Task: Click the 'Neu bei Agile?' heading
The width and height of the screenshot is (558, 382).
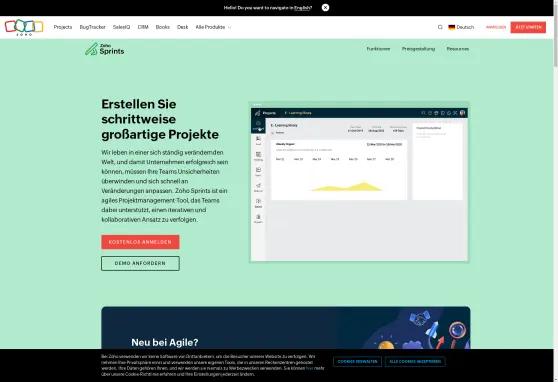Action: click(x=165, y=342)
